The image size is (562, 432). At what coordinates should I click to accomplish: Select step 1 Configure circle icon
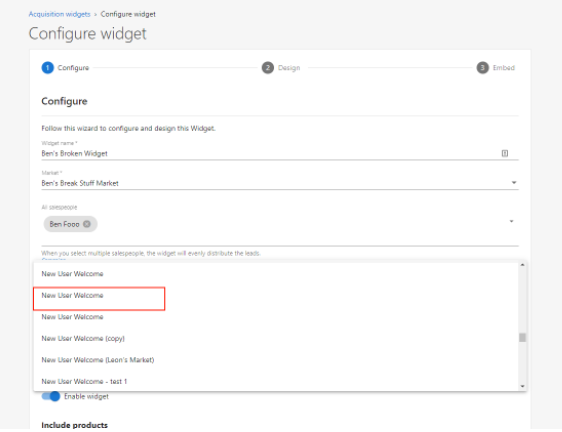click(48, 68)
